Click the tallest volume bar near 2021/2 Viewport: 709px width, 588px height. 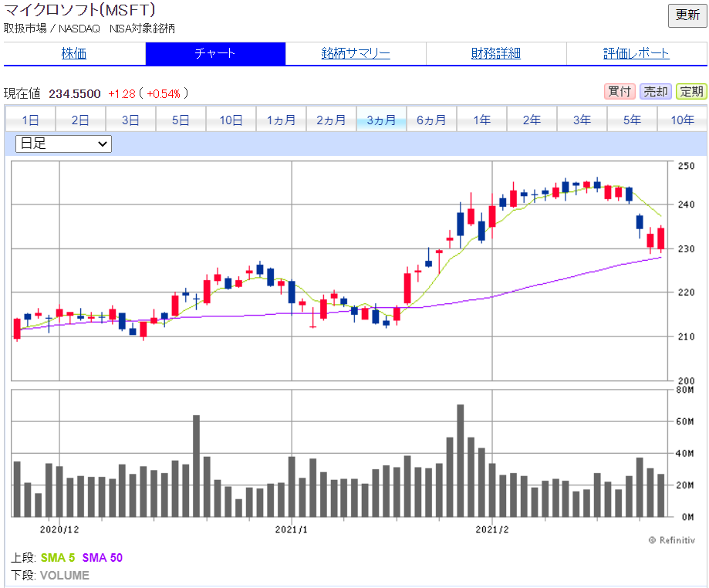tap(461, 461)
